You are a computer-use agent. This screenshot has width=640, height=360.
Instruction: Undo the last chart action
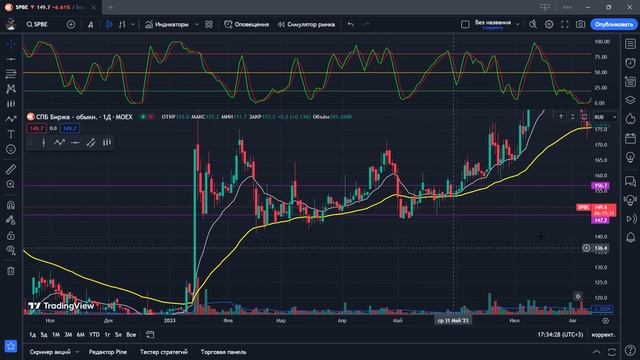click(x=350, y=24)
